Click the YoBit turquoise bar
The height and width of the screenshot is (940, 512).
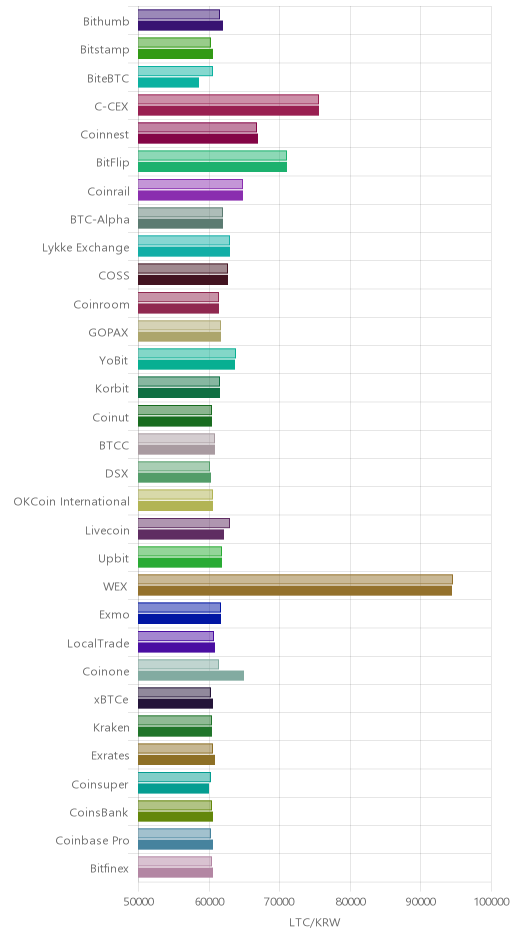click(186, 365)
